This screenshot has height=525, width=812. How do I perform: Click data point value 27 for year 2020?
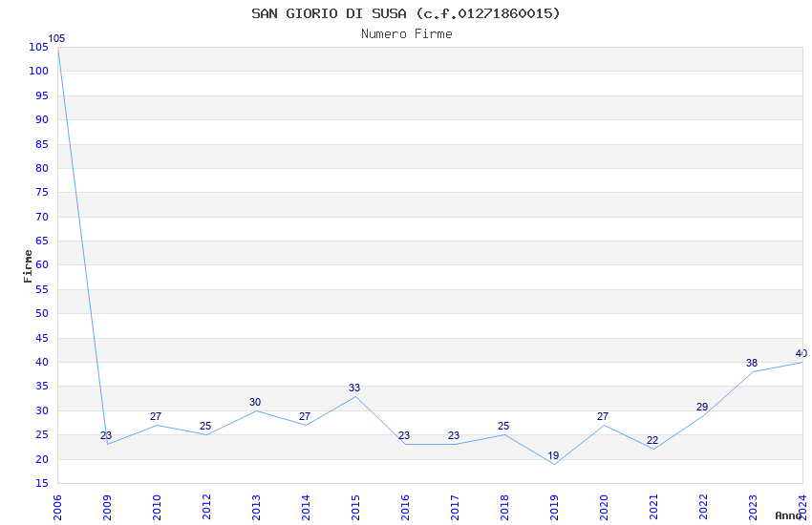click(x=603, y=416)
